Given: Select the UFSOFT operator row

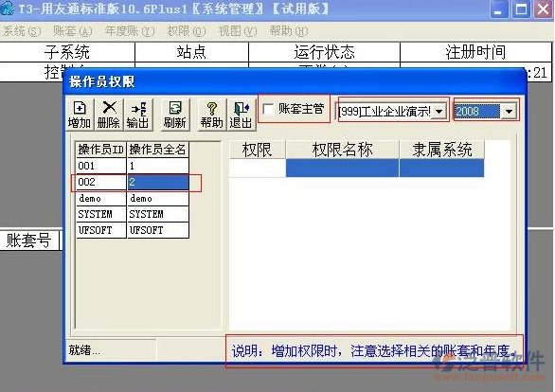Looking at the screenshot, I should pyautogui.click(x=133, y=230).
